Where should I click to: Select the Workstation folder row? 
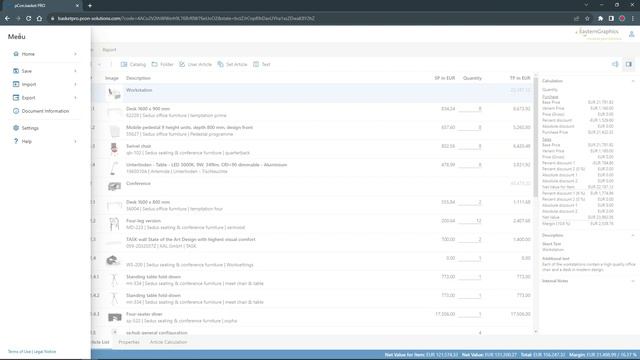click(312, 93)
